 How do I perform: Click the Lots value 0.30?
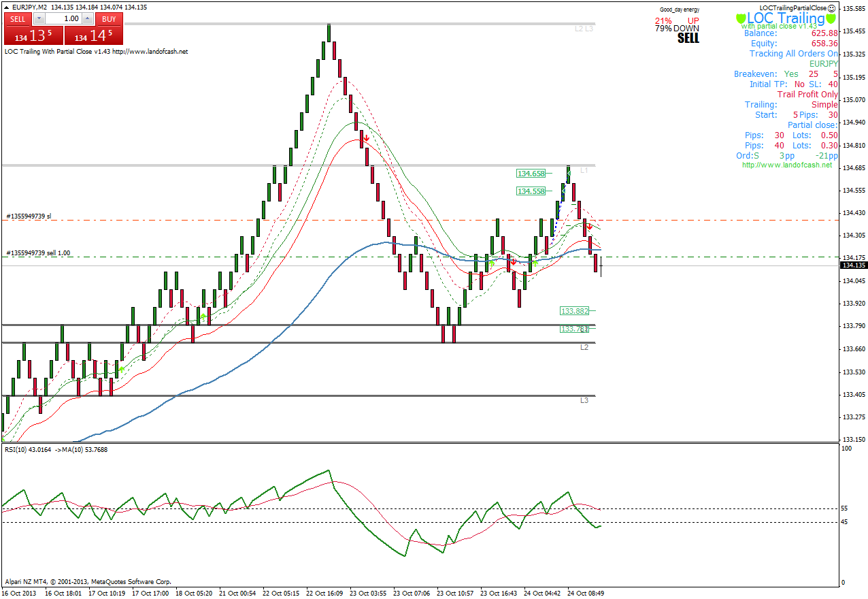[829, 146]
